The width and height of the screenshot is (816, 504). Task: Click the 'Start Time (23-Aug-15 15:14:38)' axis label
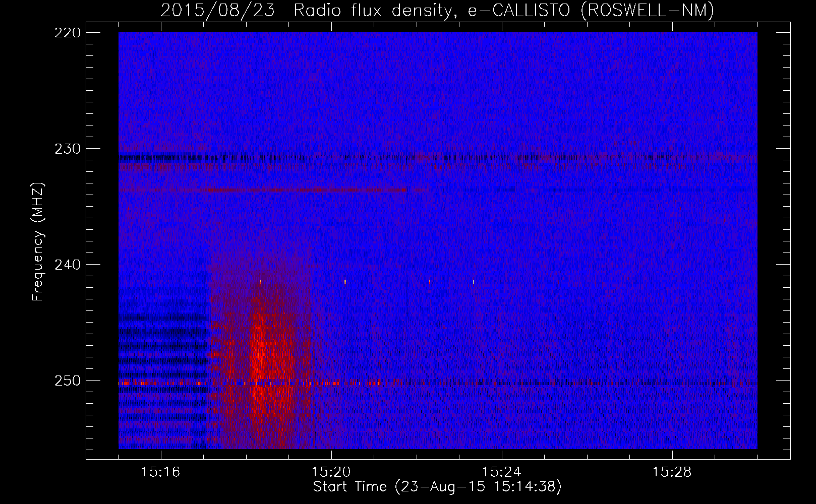(437, 487)
